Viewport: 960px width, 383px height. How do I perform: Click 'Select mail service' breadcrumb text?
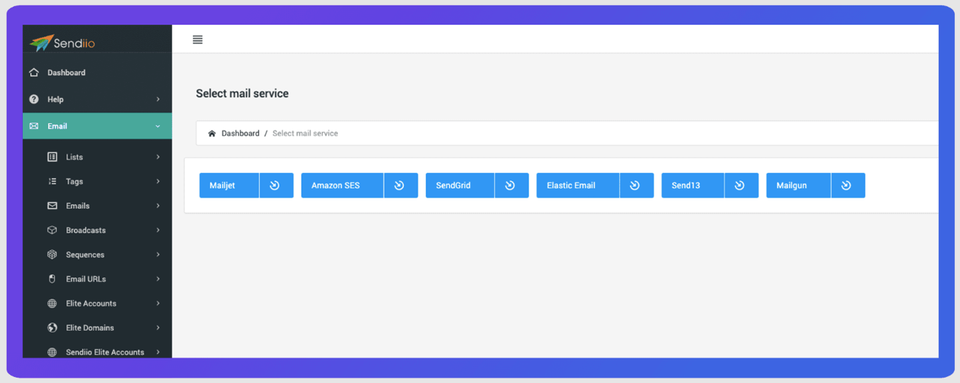pos(305,133)
